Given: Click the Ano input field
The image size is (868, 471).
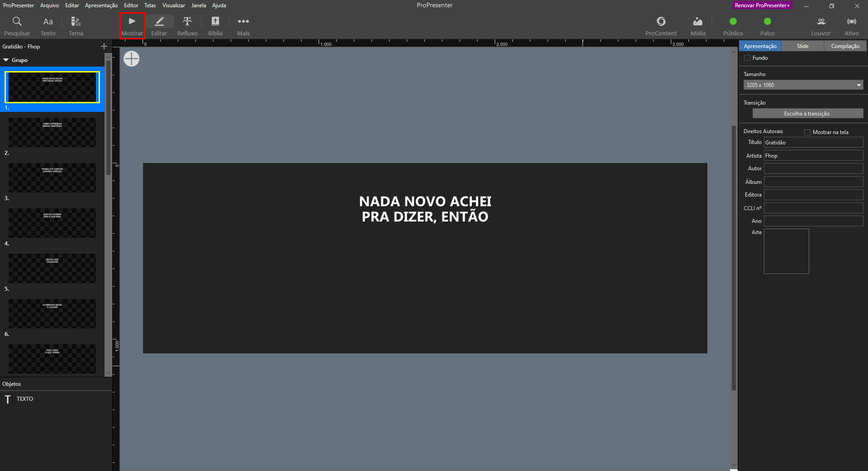Looking at the screenshot, I should click(814, 221).
